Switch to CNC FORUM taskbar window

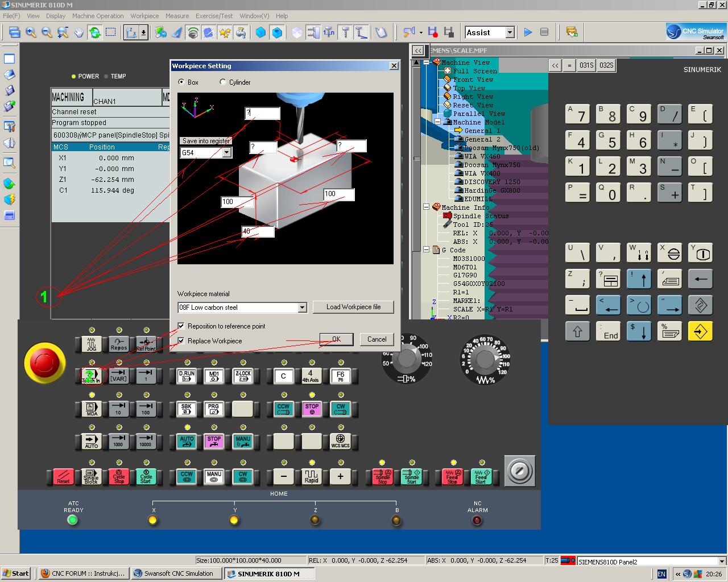[84, 573]
